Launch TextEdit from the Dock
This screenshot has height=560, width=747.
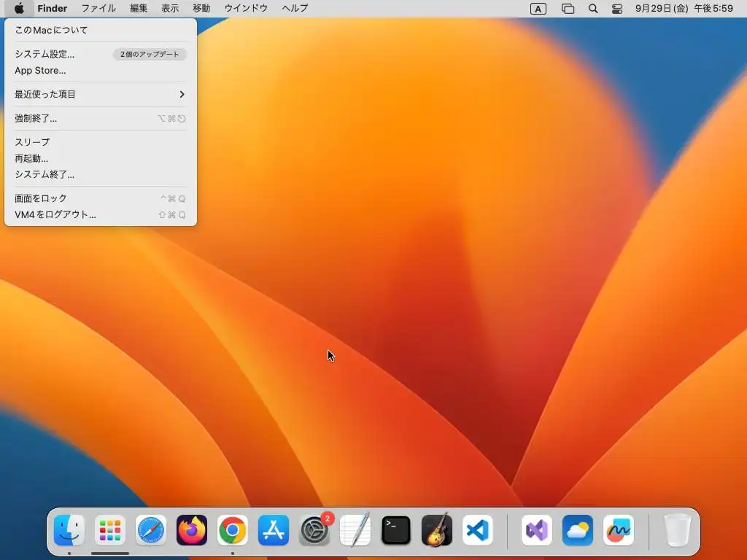click(355, 530)
